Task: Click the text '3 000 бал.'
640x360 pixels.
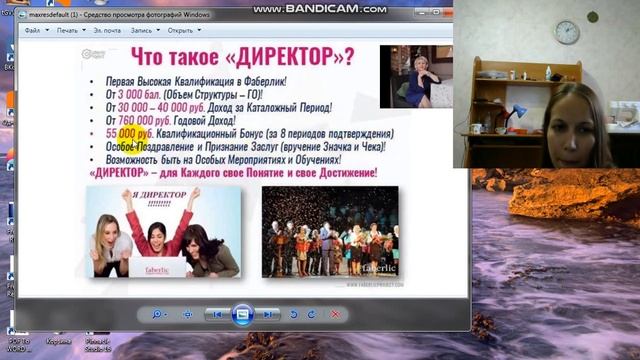Action: 139,95
